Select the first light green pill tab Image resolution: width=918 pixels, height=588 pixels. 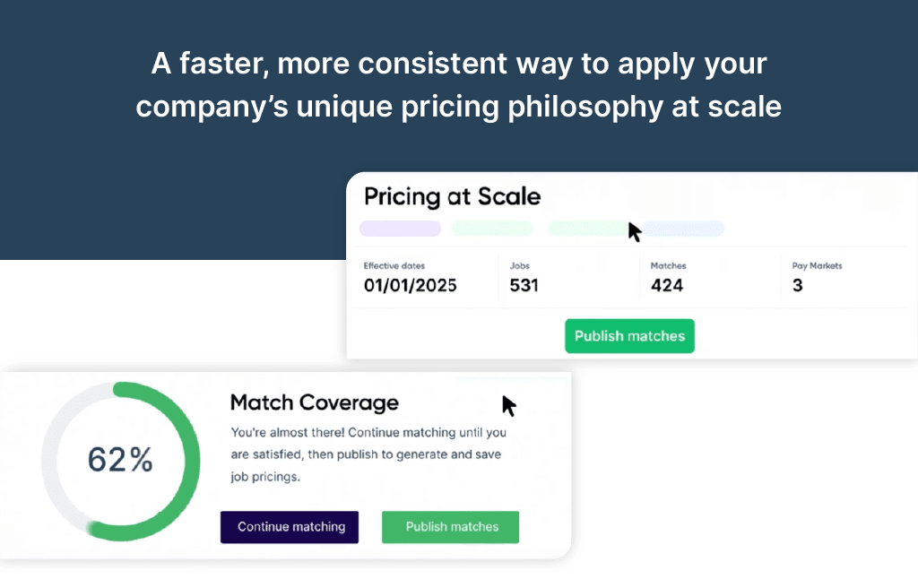(492, 229)
